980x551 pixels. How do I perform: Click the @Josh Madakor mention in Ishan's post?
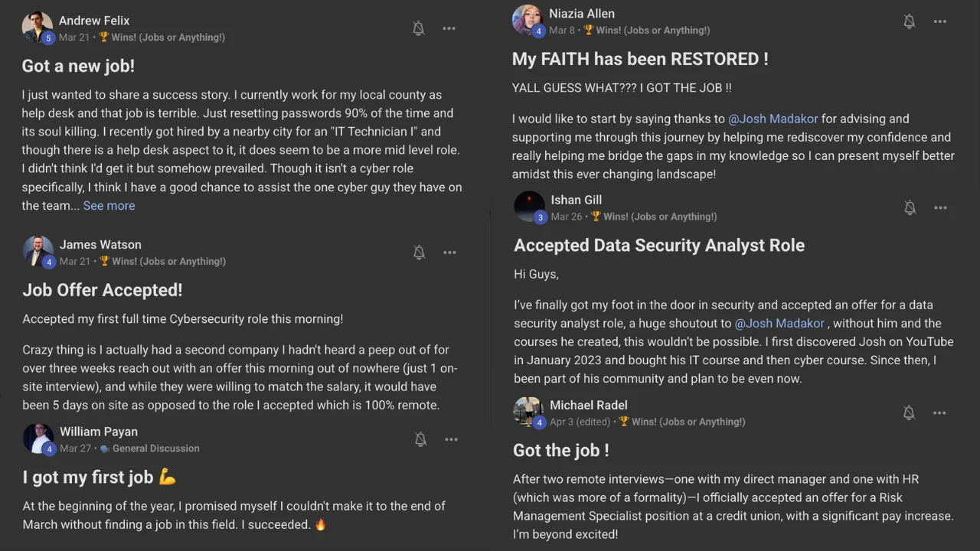click(x=779, y=323)
